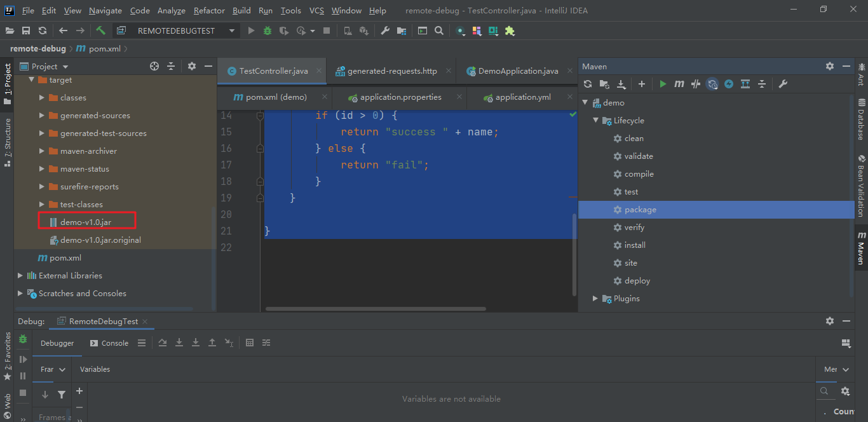Open the Database tool window tab
Screen dimensions: 868x422
click(x=861, y=119)
